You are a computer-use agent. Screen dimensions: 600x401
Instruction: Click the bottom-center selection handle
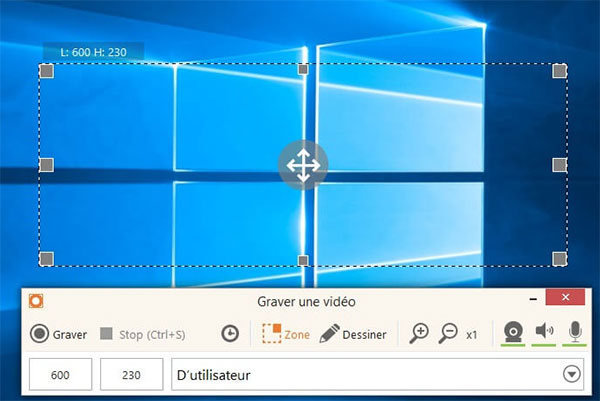[303, 261]
